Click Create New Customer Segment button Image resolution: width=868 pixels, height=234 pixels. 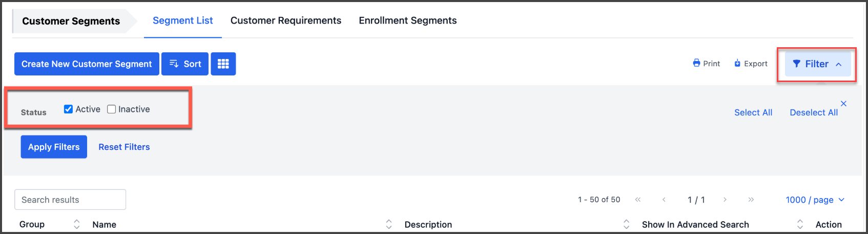(87, 64)
